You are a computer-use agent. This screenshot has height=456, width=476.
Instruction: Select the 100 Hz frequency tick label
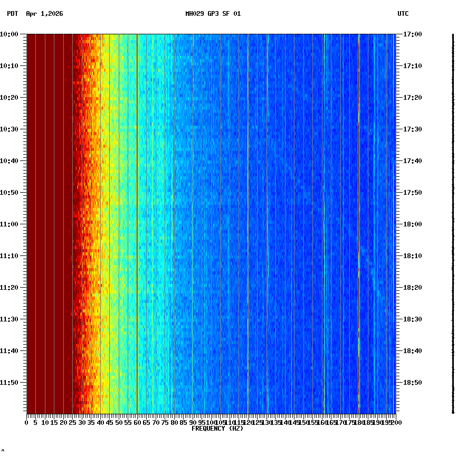[x=210, y=422]
